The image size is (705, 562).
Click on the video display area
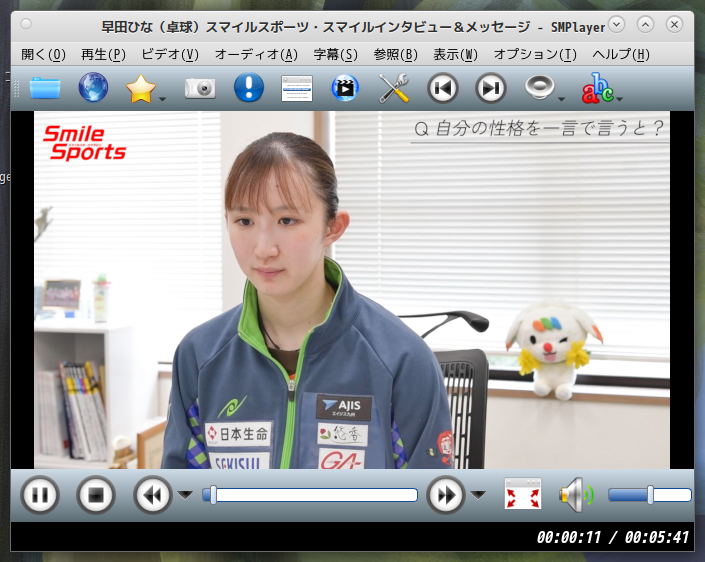point(352,290)
